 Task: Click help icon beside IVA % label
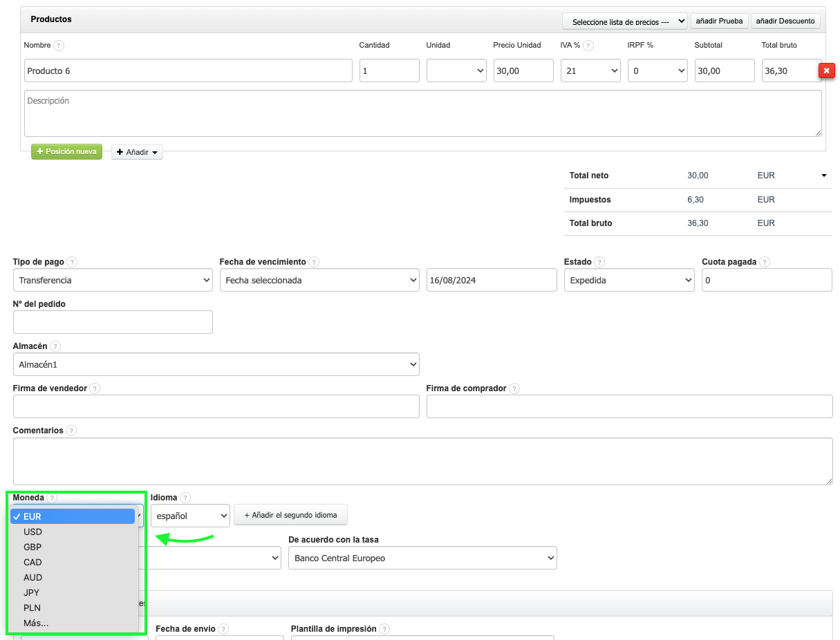point(588,46)
